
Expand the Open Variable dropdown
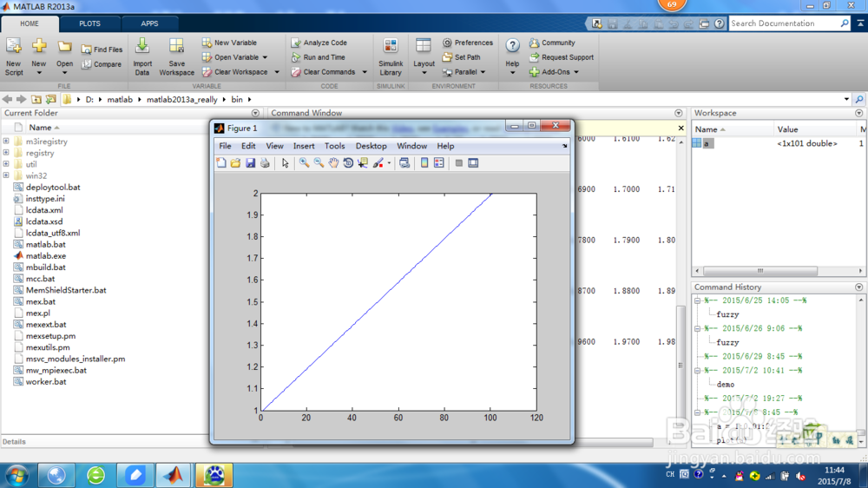pos(265,57)
